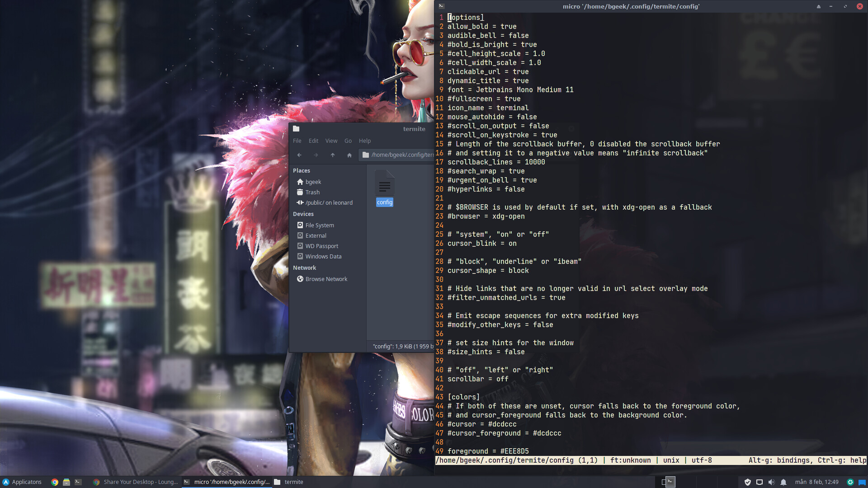Click line 2 allow_bold = true
The height and width of the screenshot is (488, 868).
(x=482, y=26)
